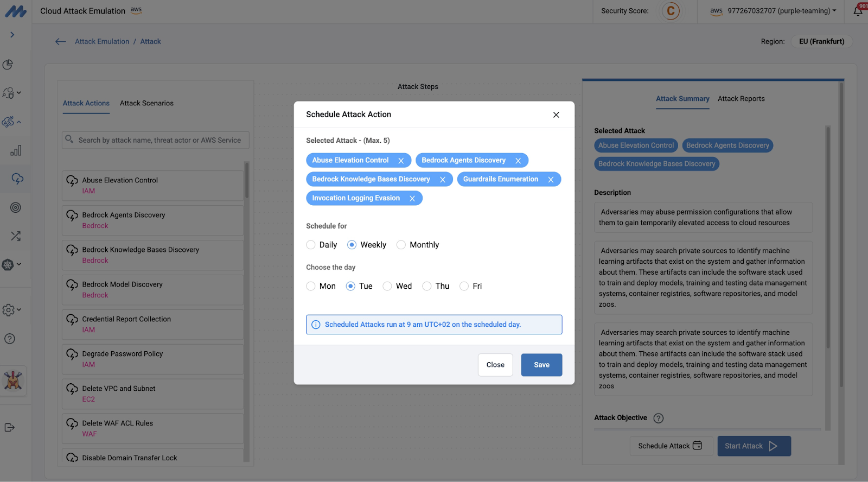This screenshot has height=482, width=868.
Task: Select the Weekly schedule option
Action: [352, 245]
